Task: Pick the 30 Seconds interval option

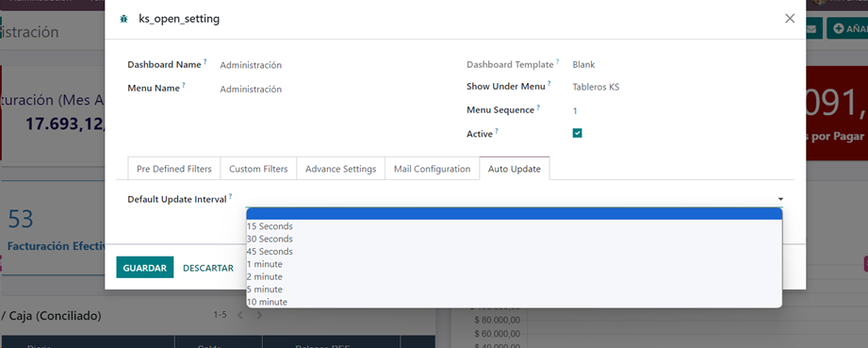Action: pyautogui.click(x=515, y=240)
